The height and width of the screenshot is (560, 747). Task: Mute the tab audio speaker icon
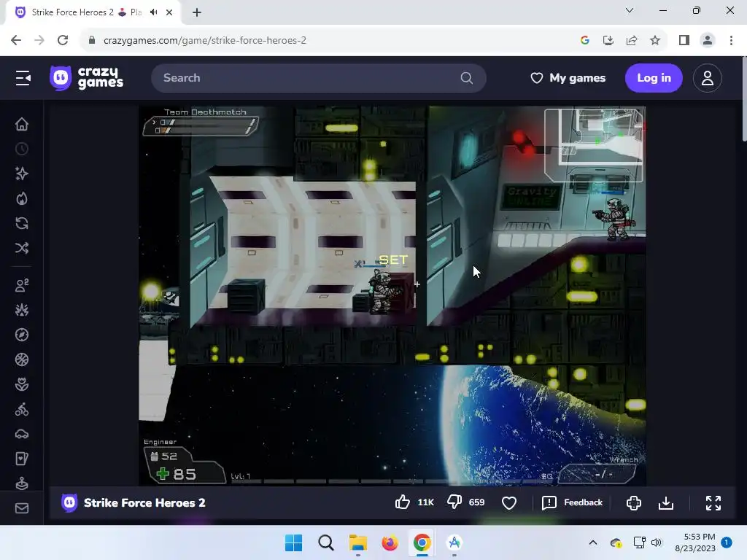(153, 12)
